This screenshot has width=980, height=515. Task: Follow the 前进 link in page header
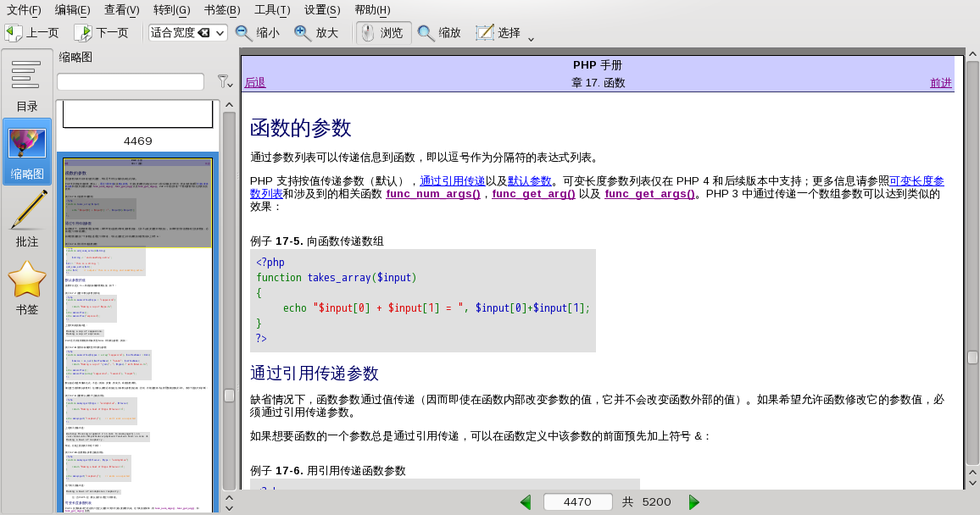pos(941,82)
